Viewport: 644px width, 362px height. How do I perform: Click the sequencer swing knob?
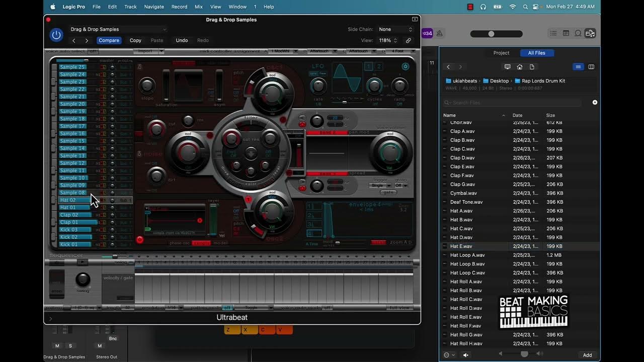(83, 280)
